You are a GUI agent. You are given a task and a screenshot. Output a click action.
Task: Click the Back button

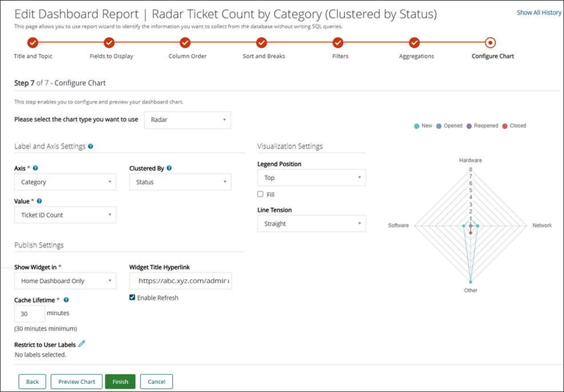33,382
